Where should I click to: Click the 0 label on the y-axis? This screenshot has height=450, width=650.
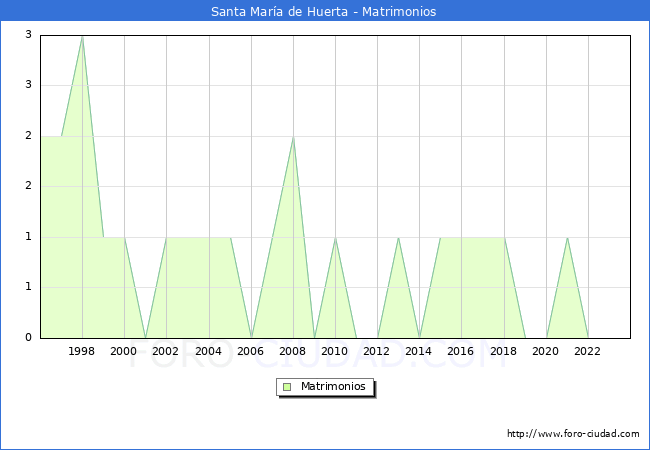pos(28,337)
